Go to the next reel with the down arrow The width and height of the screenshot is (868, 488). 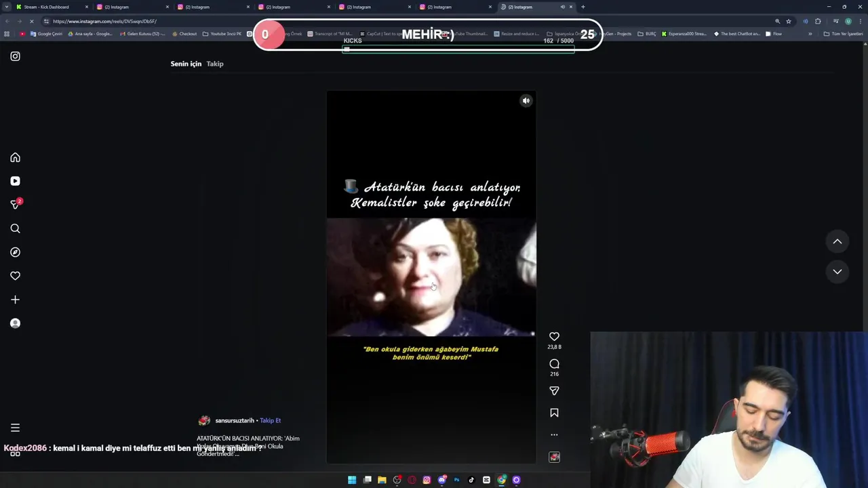click(837, 272)
